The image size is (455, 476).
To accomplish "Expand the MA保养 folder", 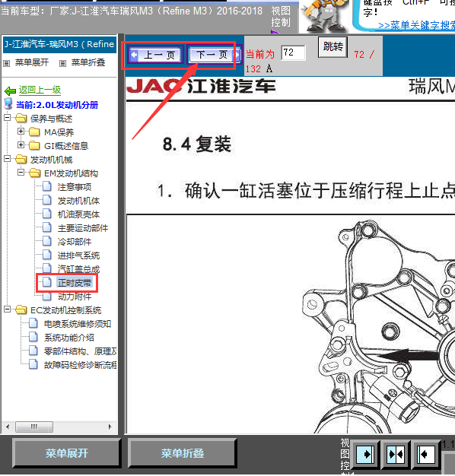I will pos(21,131).
